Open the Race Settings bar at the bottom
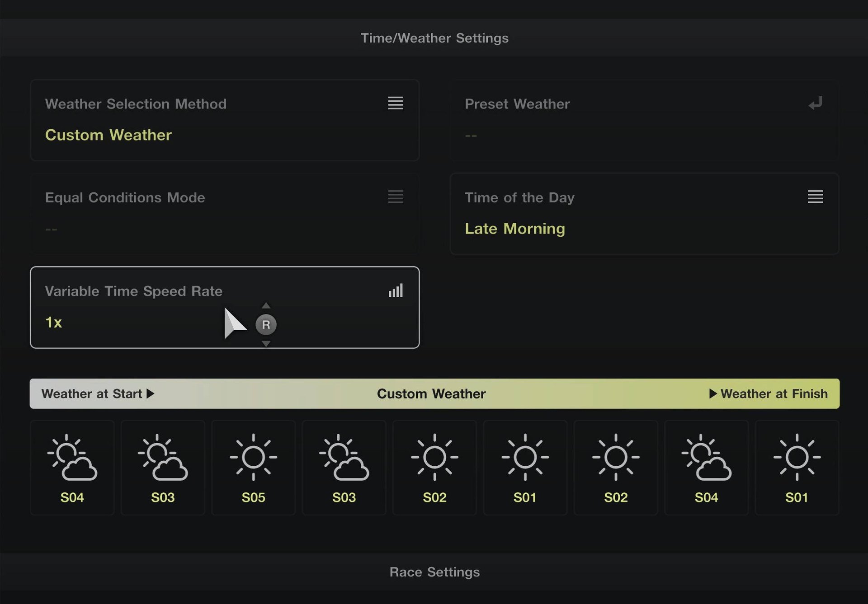 [x=434, y=572]
